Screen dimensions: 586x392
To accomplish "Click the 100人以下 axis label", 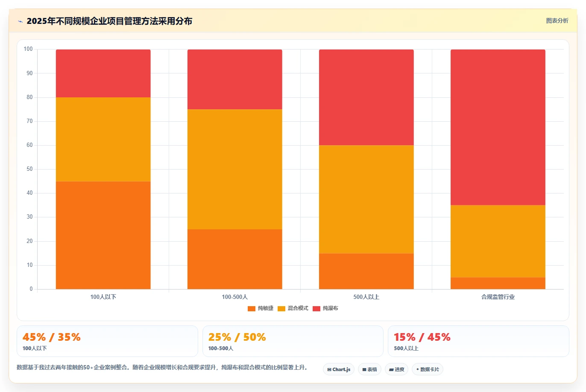I will tap(103, 297).
